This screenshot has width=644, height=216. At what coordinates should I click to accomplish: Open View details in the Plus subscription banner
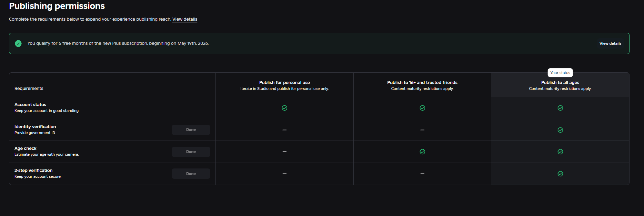(610, 43)
